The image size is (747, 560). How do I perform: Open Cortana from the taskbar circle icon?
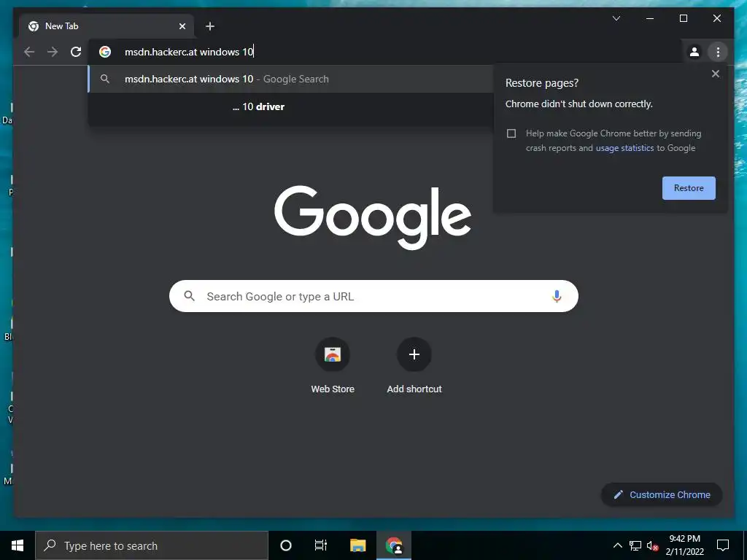click(285, 545)
